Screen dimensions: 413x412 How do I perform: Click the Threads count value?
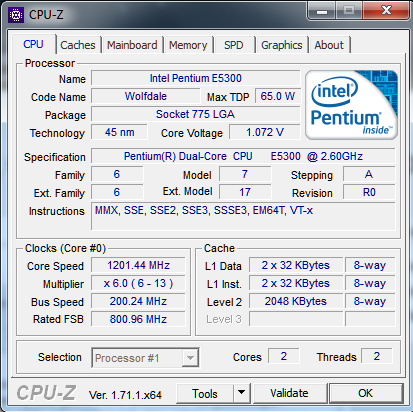[x=377, y=356]
